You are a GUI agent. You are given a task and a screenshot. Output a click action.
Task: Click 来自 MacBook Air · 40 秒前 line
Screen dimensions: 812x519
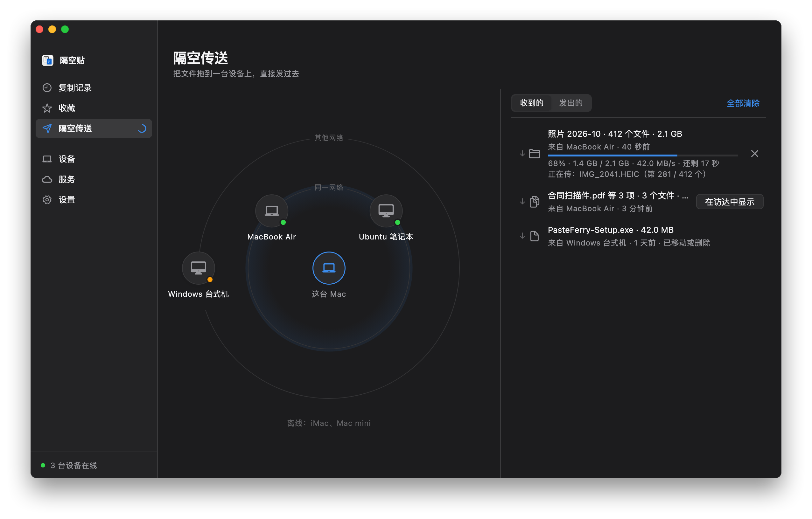[x=599, y=147]
